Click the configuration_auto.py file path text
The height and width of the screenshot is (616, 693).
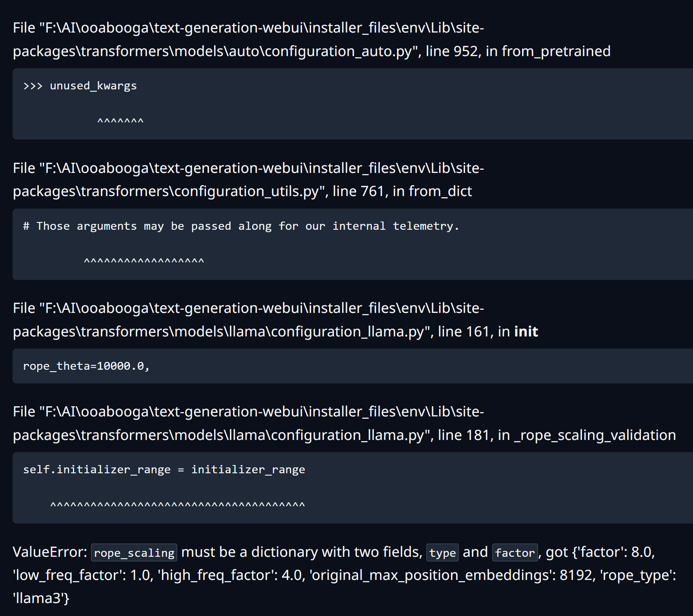click(x=212, y=51)
